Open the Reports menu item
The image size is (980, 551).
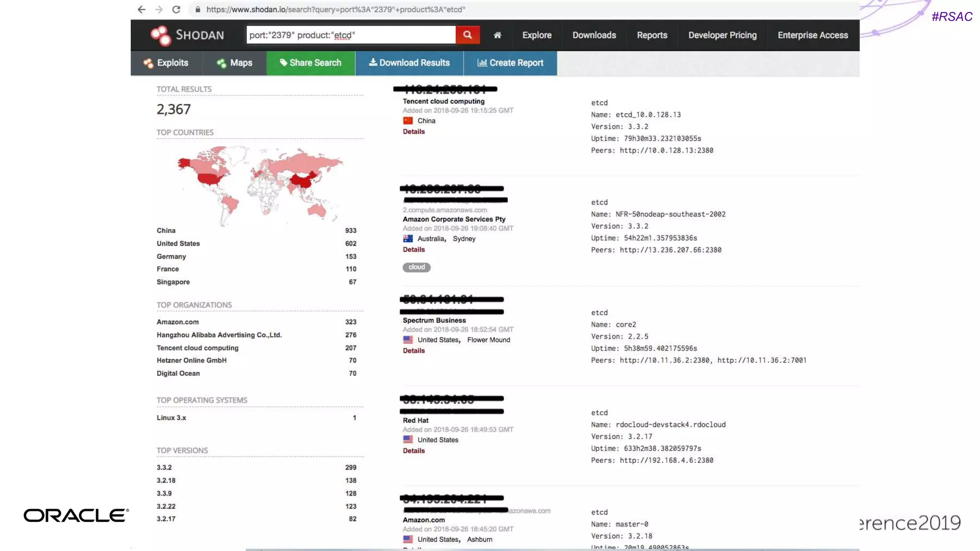tap(652, 35)
